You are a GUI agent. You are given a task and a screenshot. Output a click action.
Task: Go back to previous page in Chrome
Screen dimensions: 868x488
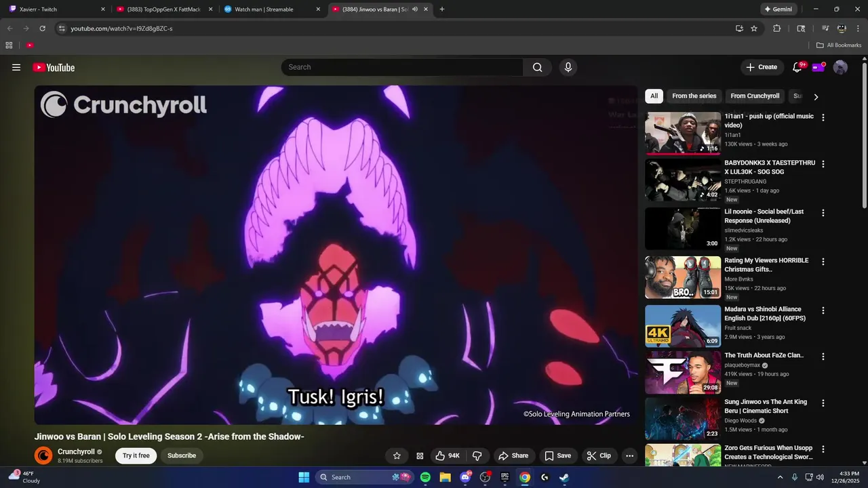9,28
